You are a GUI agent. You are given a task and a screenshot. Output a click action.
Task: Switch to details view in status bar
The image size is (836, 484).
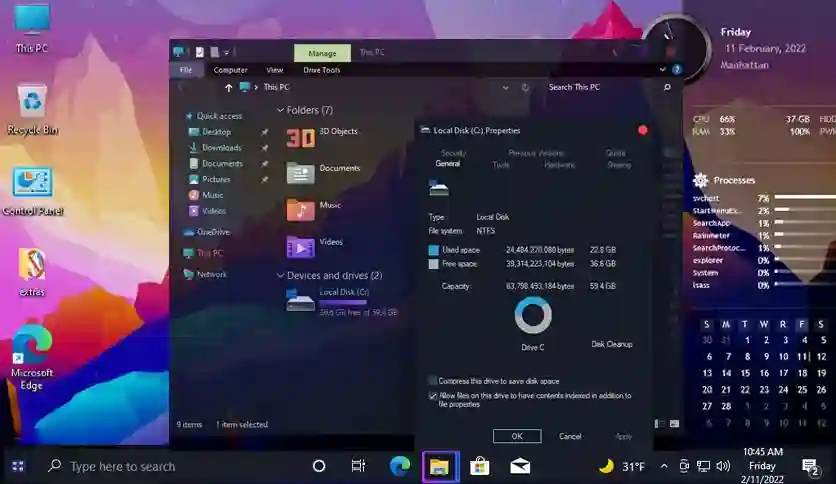pos(660,424)
